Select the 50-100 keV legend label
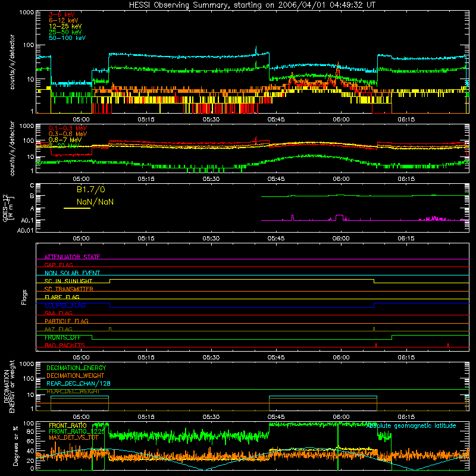This screenshot has width=476, height=476. 67,38
